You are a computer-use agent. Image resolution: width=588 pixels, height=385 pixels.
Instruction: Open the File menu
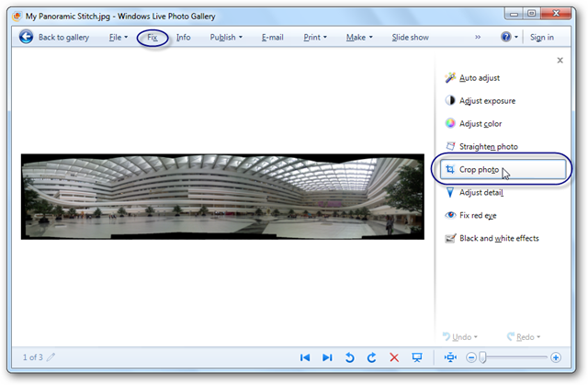tap(119, 37)
